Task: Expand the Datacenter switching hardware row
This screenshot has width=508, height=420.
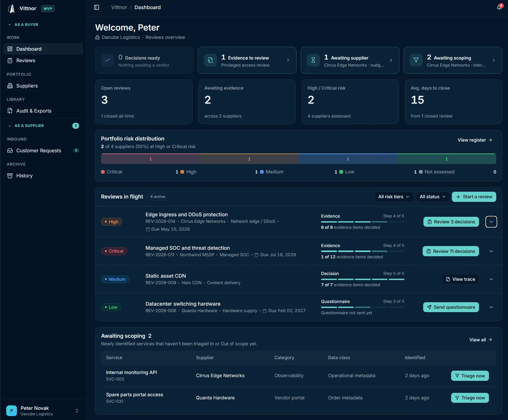Action: [491, 307]
